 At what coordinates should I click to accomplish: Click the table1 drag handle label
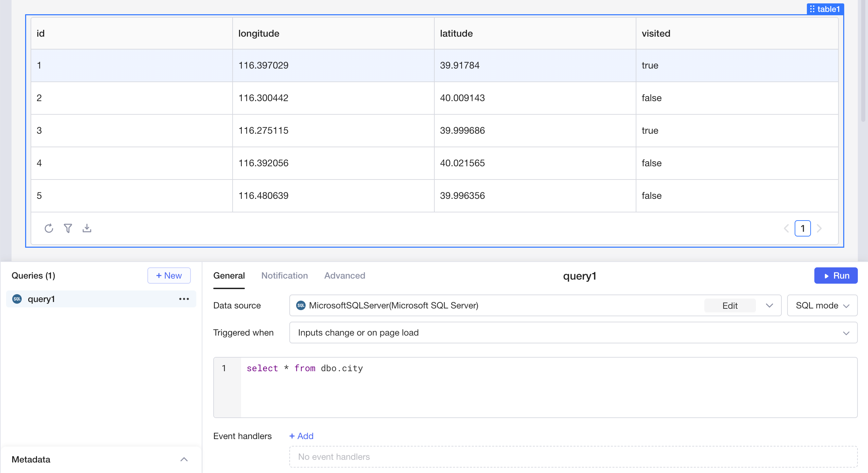point(825,9)
